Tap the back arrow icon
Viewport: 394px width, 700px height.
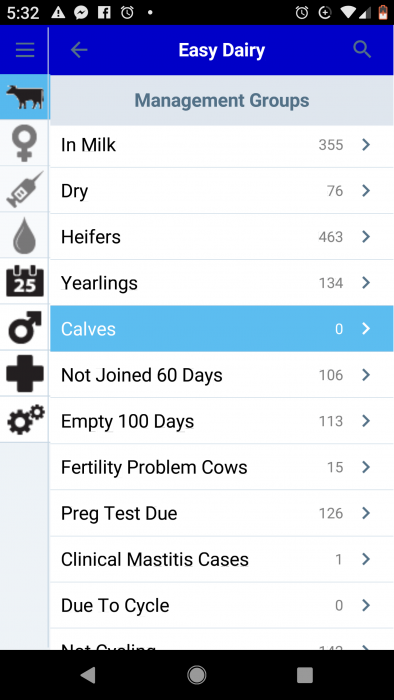(79, 50)
